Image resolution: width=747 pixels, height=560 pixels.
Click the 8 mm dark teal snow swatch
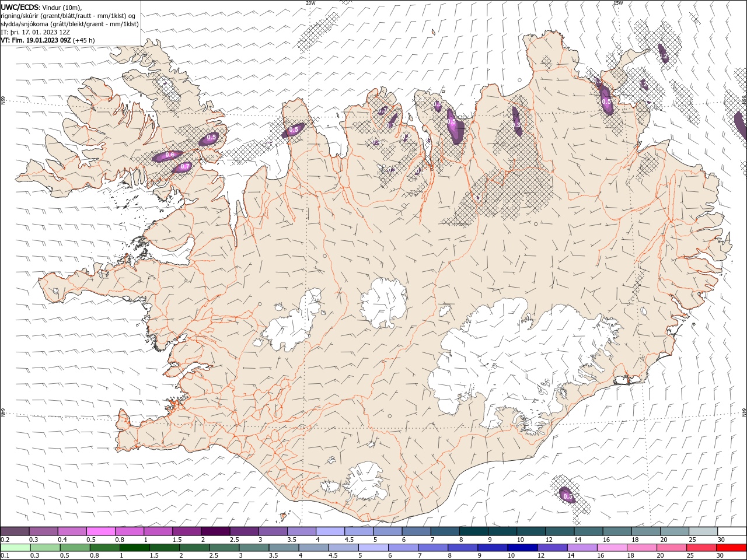tap(473, 531)
